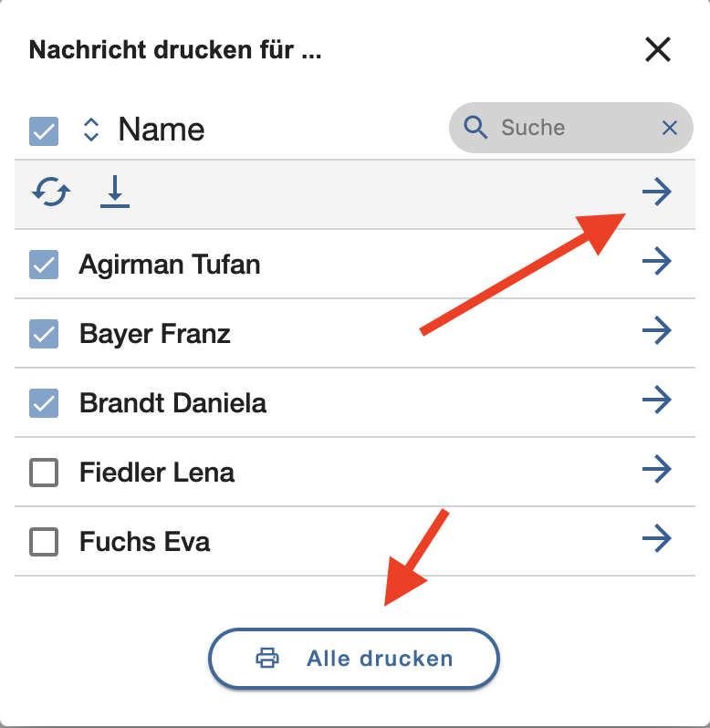Open Agirman Tufan's row arrow
The height and width of the screenshot is (728, 710).
pyautogui.click(x=657, y=261)
